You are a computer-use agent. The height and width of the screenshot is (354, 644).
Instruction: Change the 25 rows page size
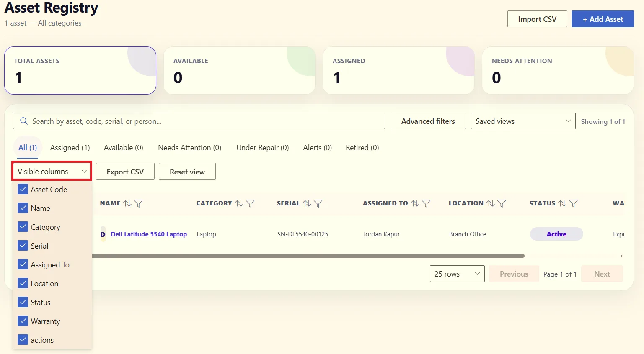pos(457,274)
